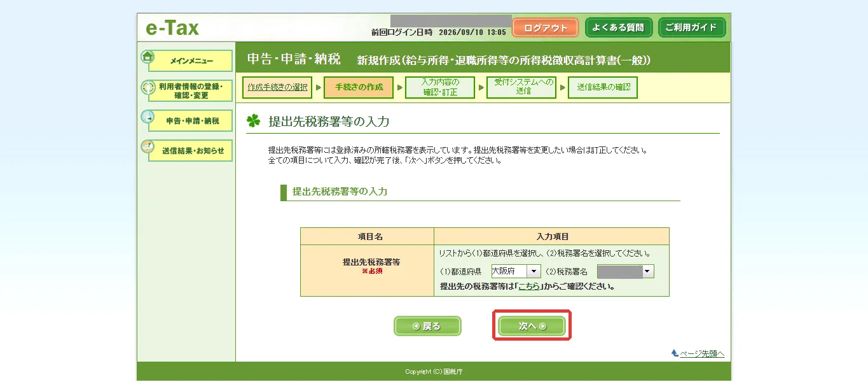Select the 入力内容の確認・訂正 step
868x382 pixels.
(x=440, y=87)
